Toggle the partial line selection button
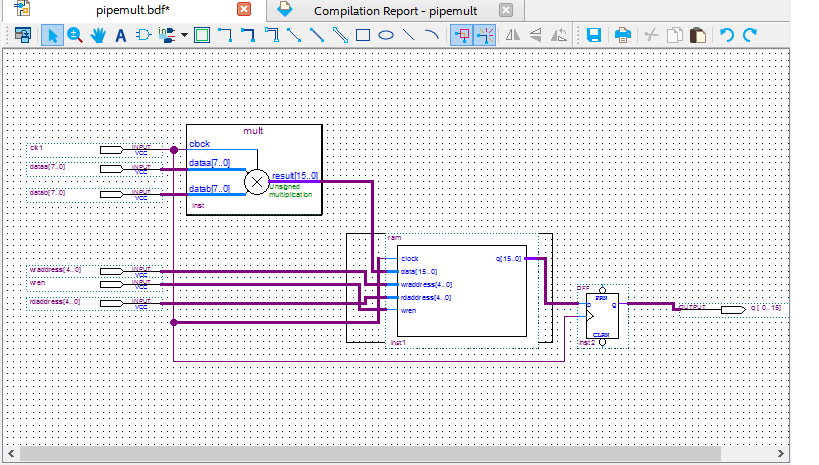This screenshot has width=819, height=465. pyautogui.click(x=485, y=35)
